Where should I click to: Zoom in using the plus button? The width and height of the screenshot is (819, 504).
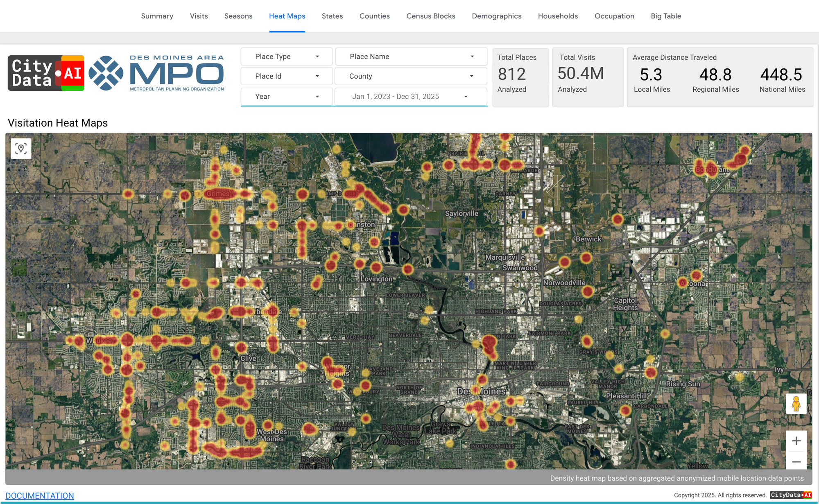[796, 441]
